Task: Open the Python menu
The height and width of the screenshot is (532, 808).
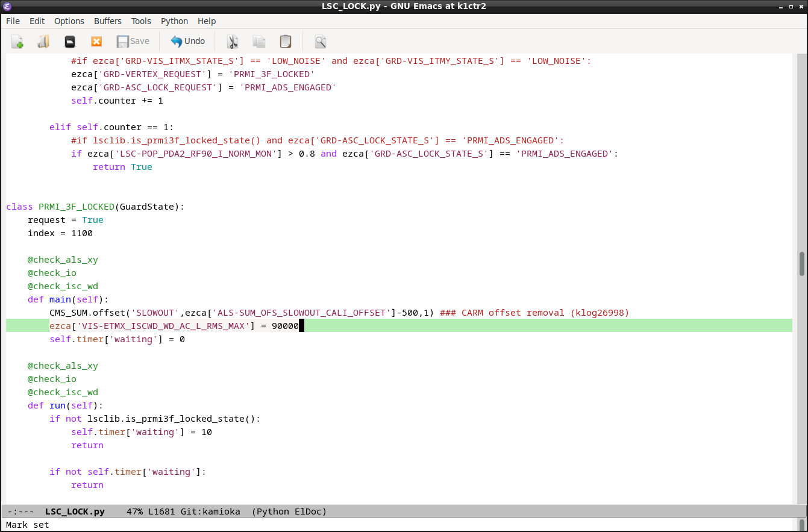Action: [175, 21]
